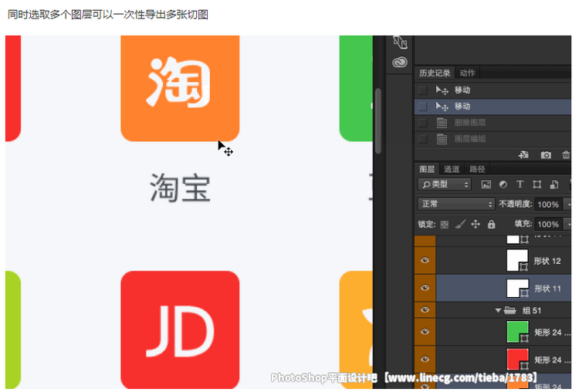Set history brush source for 删除图层
The image size is (579, 392).
[x=423, y=123]
